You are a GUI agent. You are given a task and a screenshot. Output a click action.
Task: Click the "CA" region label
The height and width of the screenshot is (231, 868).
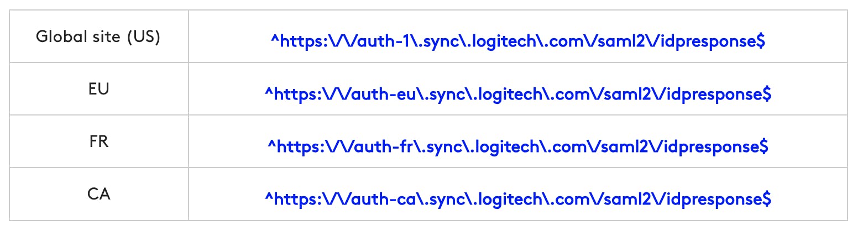98,194
